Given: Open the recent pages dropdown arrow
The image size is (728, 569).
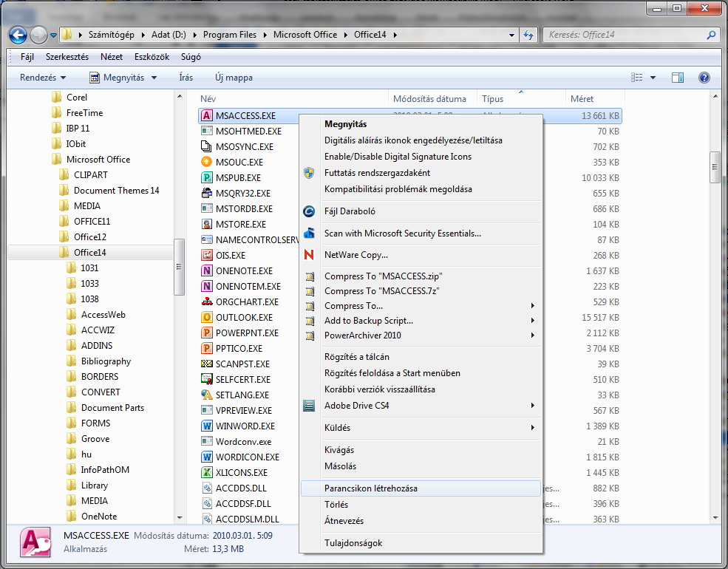Looking at the screenshot, I should pos(53,35).
